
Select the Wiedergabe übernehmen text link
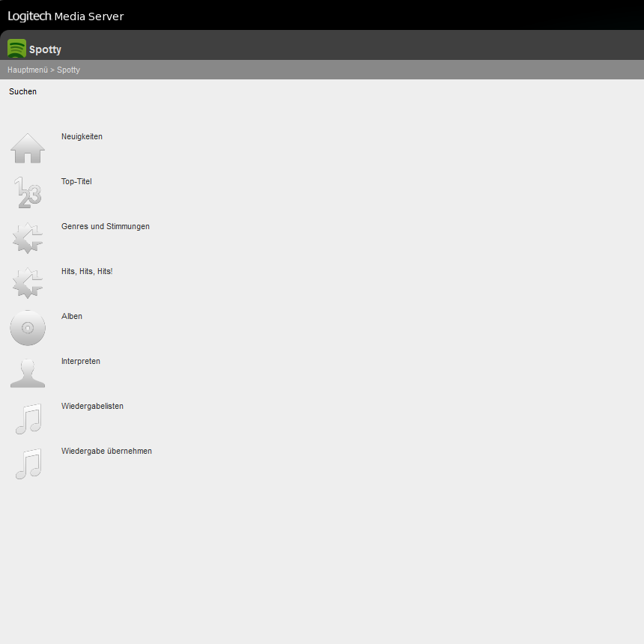pyautogui.click(x=106, y=451)
